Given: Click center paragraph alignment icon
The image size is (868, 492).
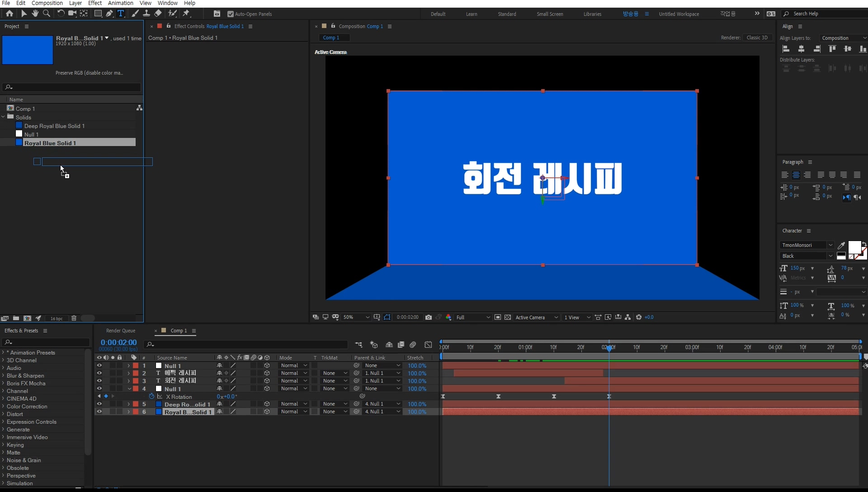Looking at the screenshot, I should click(x=796, y=175).
